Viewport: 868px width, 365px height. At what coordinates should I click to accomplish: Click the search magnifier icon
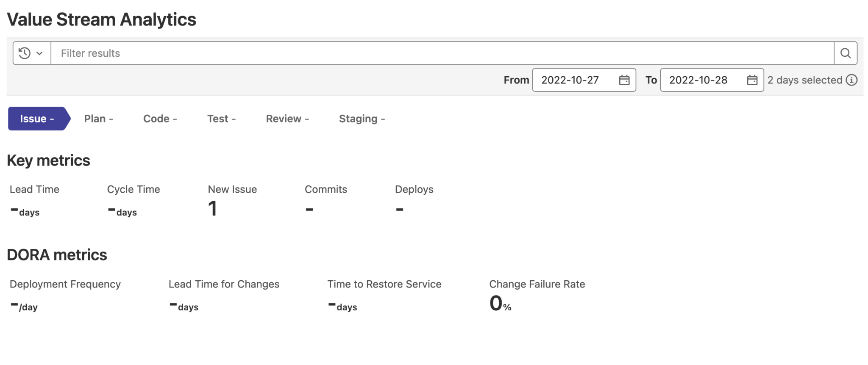pos(846,53)
